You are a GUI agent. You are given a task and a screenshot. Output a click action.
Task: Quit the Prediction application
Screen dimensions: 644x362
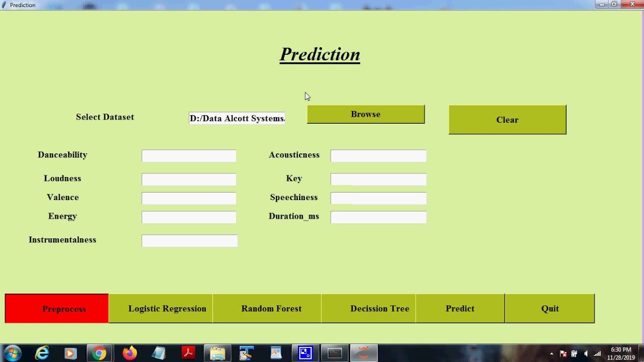point(550,309)
